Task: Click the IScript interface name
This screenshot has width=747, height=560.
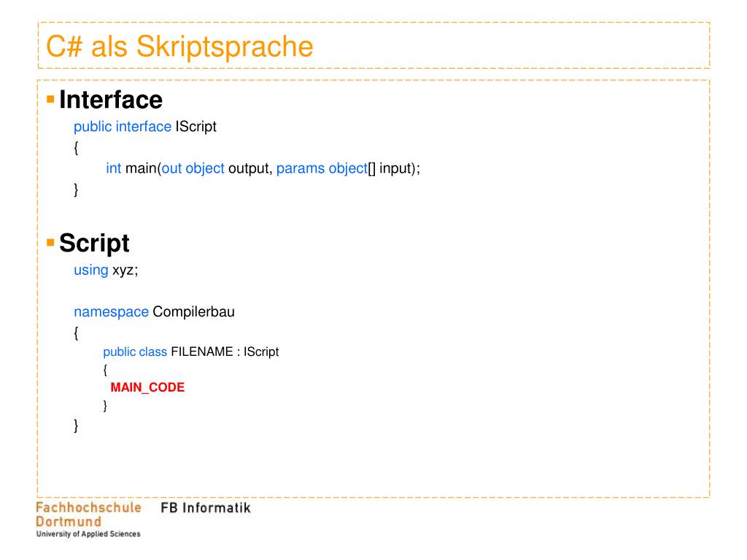Action: point(196,127)
